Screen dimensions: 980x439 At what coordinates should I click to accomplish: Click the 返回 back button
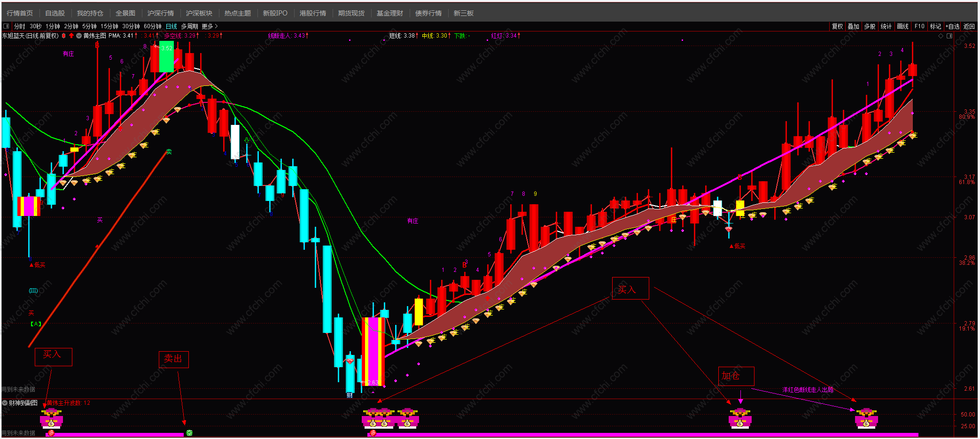coord(969,26)
